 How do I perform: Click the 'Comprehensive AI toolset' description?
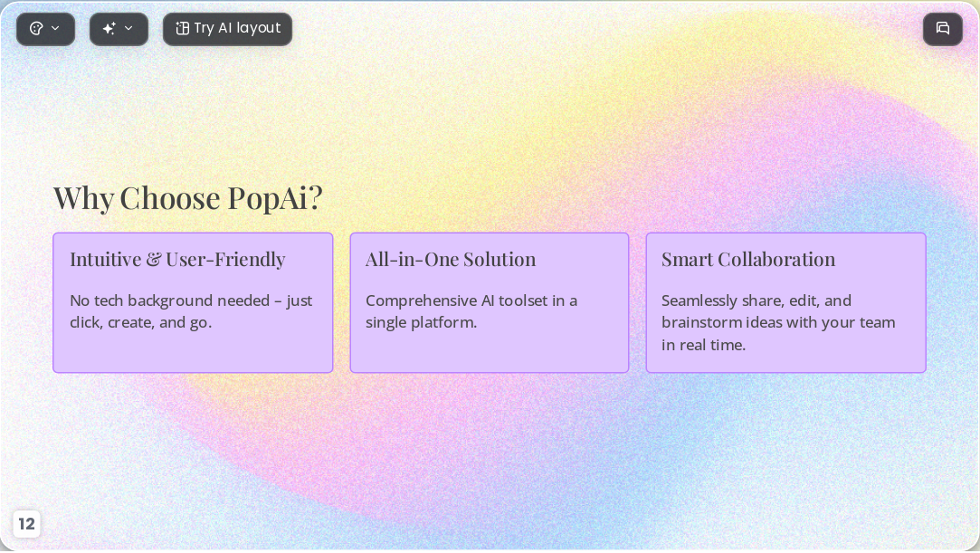[471, 311]
